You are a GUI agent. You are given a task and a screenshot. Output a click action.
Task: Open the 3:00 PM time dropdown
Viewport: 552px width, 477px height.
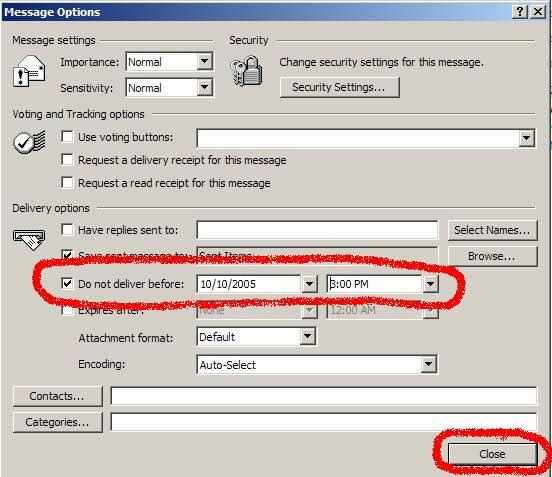pos(430,284)
